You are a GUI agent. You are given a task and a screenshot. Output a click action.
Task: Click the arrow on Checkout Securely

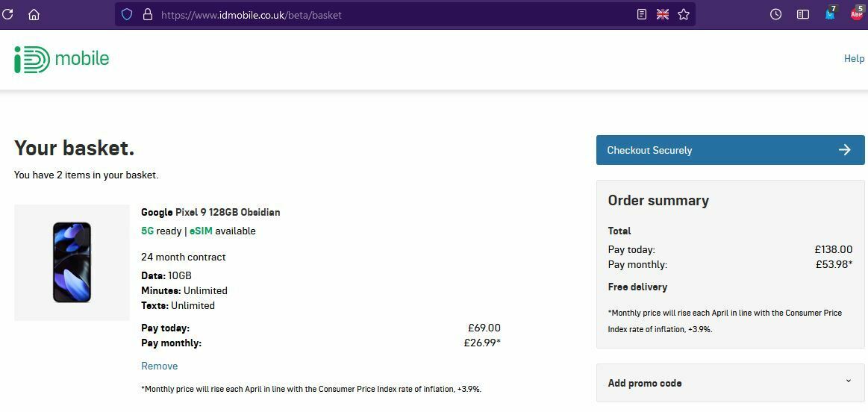click(844, 149)
